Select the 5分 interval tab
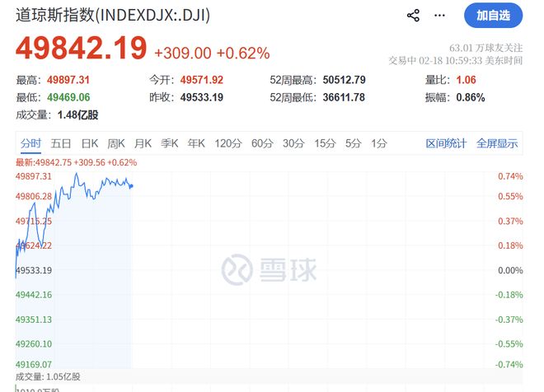 pyautogui.click(x=353, y=143)
